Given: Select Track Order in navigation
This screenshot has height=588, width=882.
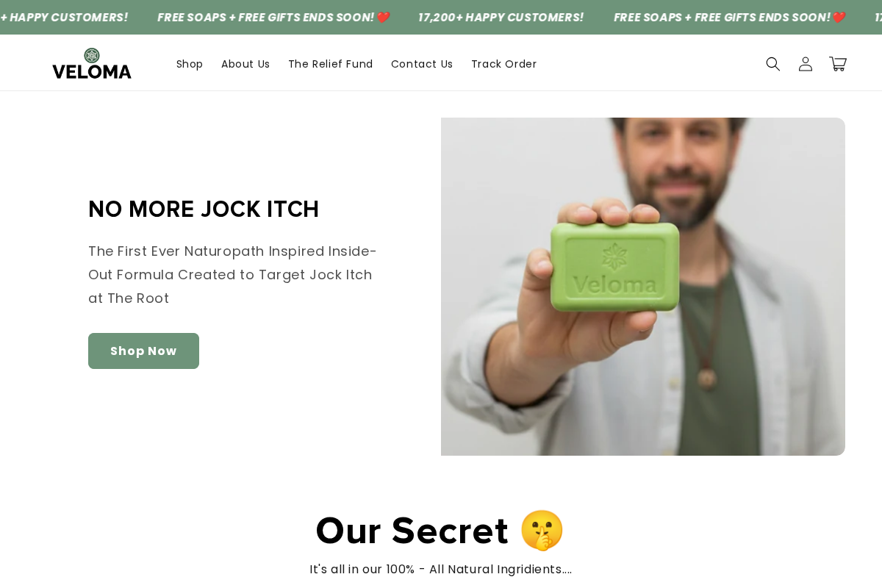Looking at the screenshot, I should tap(504, 64).
